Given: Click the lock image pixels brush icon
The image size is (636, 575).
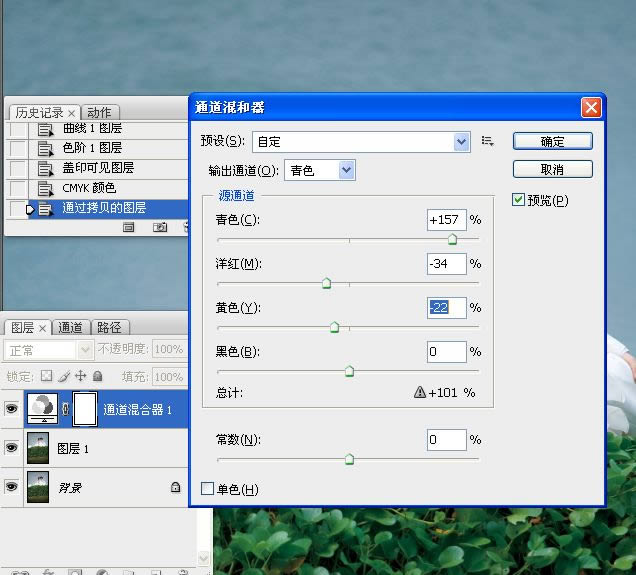Looking at the screenshot, I should coord(63,377).
